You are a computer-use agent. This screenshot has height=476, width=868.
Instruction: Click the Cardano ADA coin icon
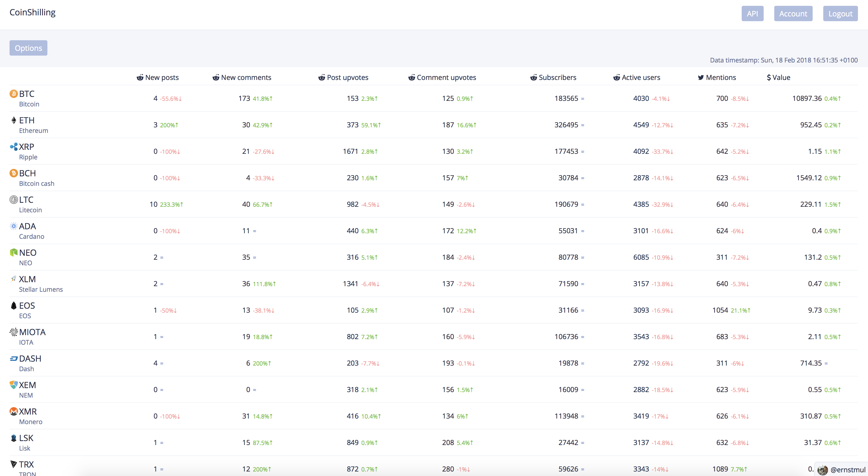(14, 226)
